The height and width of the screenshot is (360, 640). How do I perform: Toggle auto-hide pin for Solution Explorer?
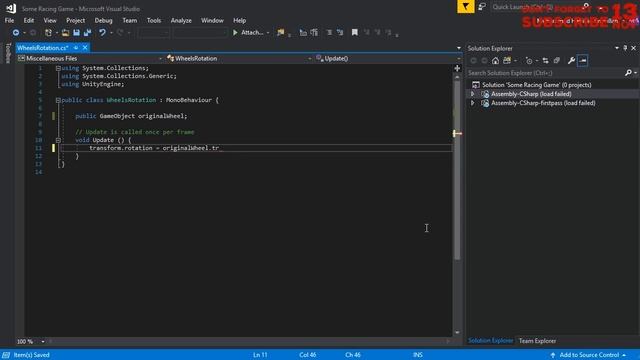(x=625, y=48)
